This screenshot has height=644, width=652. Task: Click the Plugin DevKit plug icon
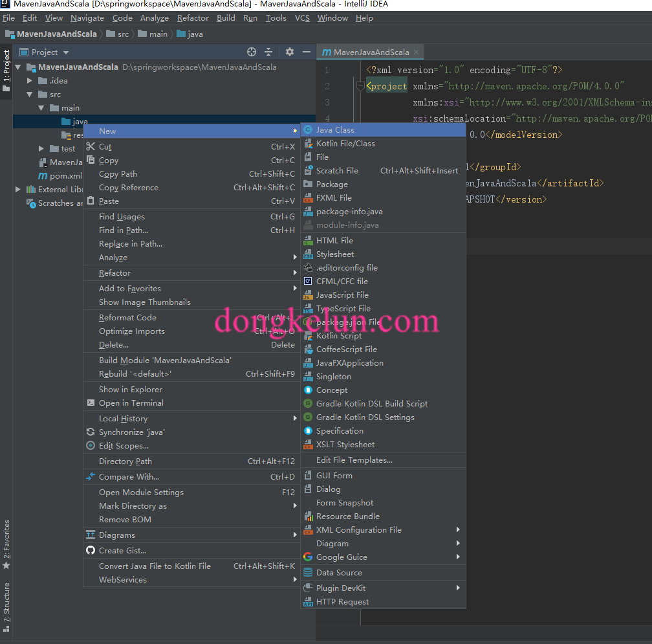[308, 588]
